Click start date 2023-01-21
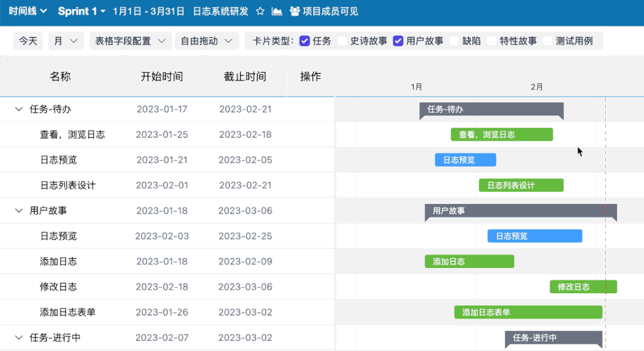The width and height of the screenshot is (644, 351). coord(162,160)
